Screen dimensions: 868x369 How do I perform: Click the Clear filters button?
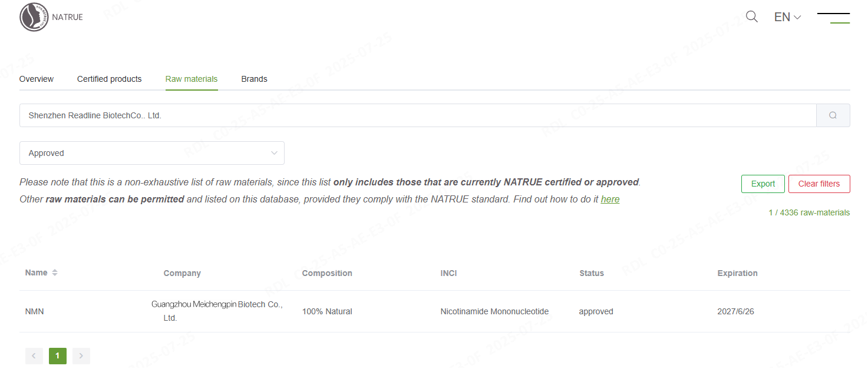click(x=819, y=184)
